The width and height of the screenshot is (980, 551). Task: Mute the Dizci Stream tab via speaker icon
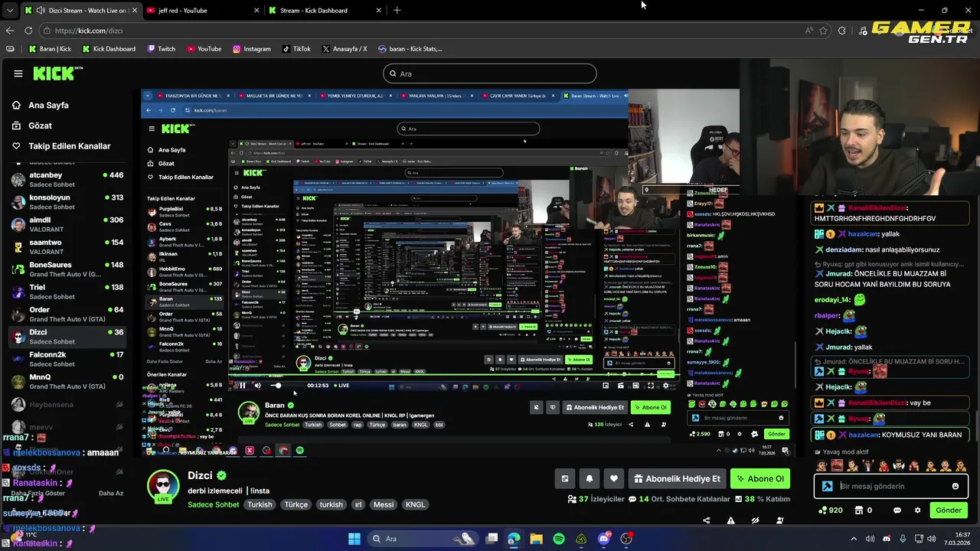pos(39,10)
